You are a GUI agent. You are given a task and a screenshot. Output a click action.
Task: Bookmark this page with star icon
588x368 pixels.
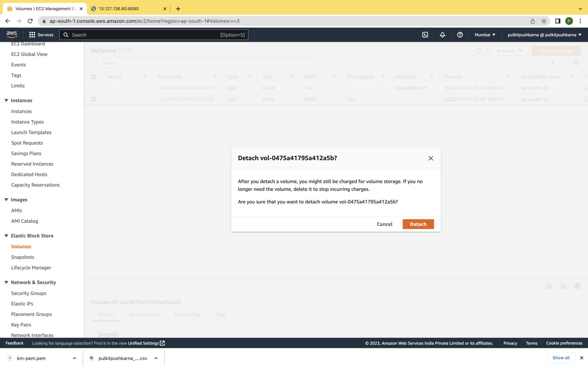544,21
